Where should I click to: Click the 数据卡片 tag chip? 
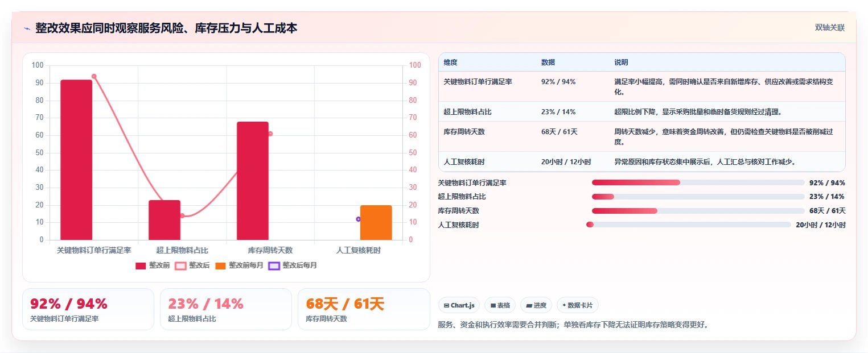[x=577, y=305]
